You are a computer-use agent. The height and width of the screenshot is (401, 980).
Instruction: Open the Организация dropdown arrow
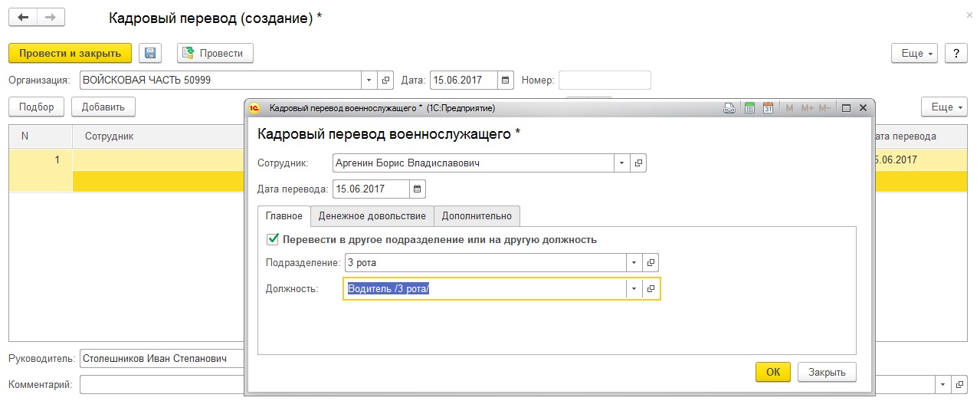pyautogui.click(x=369, y=80)
